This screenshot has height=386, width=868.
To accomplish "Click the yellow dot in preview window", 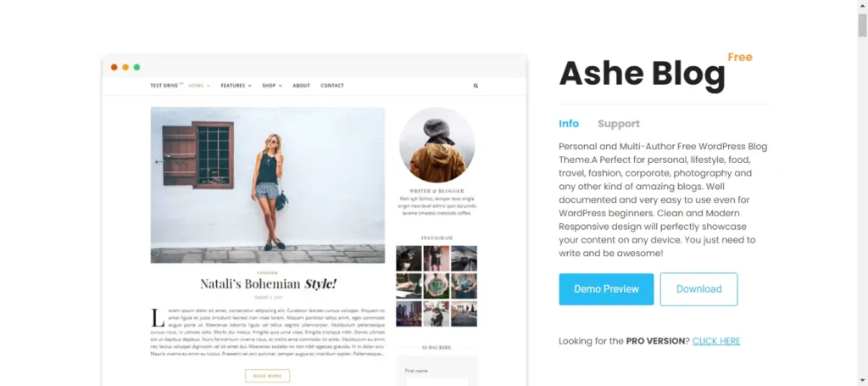I will [125, 67].
